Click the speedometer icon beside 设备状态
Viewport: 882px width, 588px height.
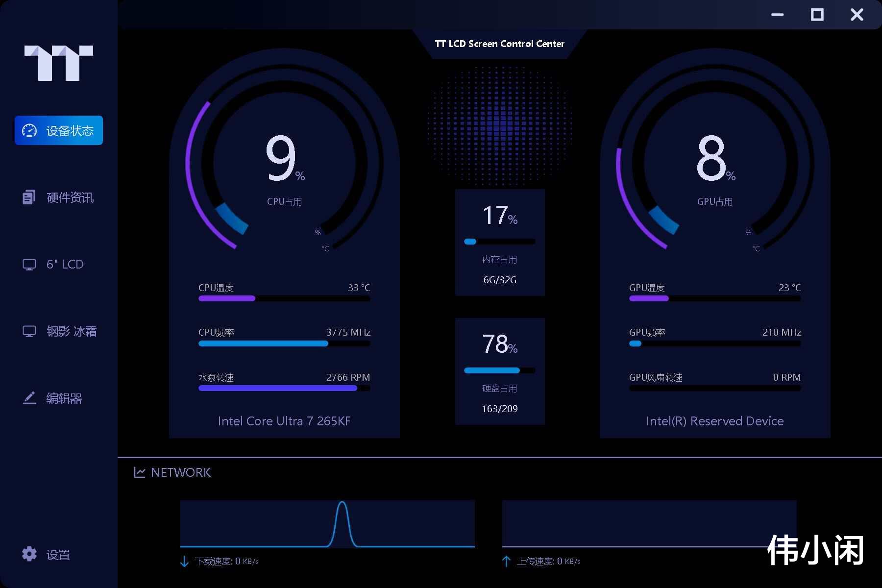29,130
